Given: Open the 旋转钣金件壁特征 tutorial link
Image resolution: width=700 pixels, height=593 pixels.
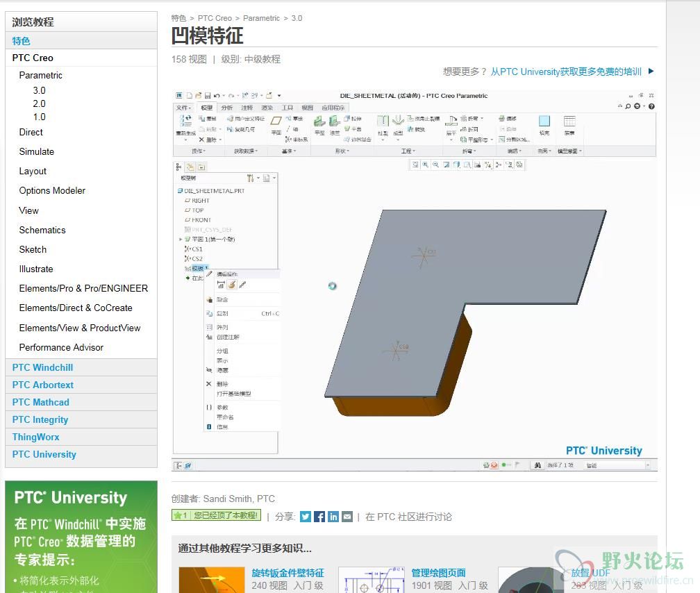Looking at the screenshot, I should (287, 573).
